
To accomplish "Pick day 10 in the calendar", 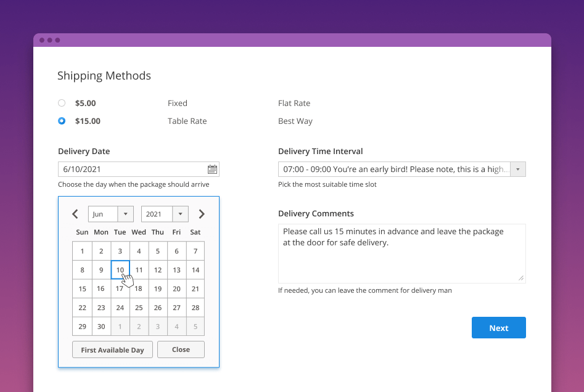I will (x=120, y=270).
